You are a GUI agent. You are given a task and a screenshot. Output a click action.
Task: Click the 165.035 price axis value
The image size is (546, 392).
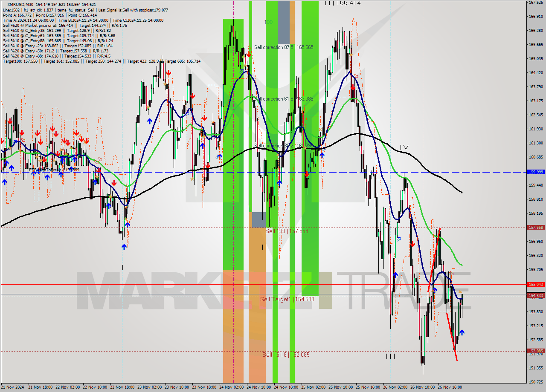coord(536,59)
